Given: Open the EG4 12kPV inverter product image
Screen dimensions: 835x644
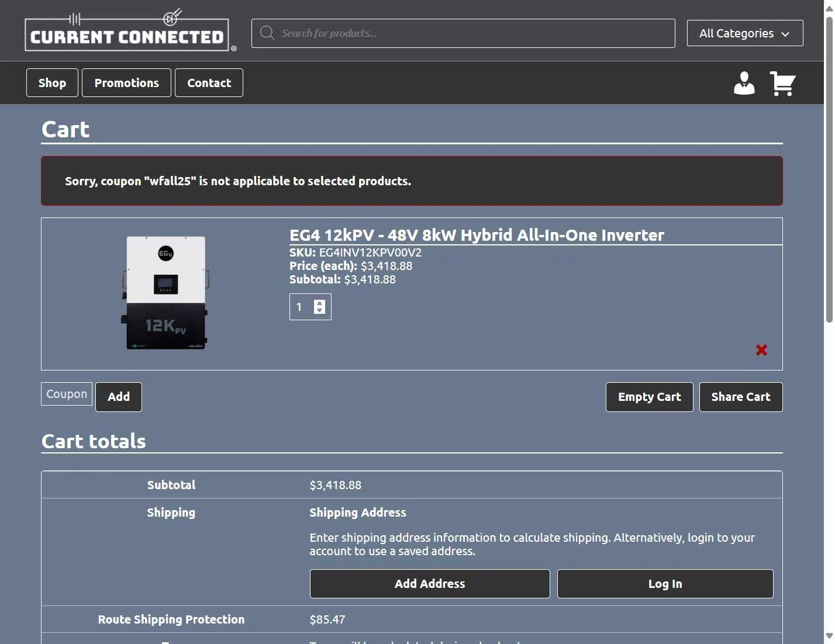Looking at the screenshot, I should coord(166,293).
